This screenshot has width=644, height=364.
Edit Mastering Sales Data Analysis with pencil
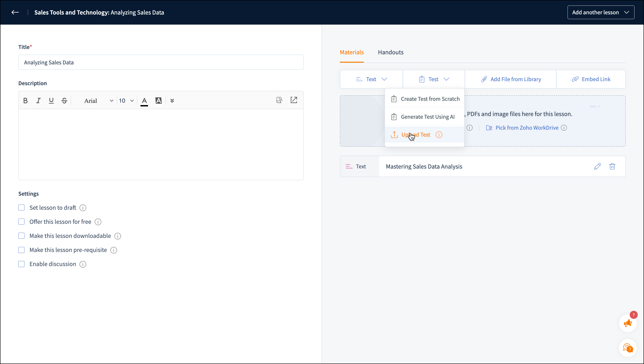click(597, 167)
